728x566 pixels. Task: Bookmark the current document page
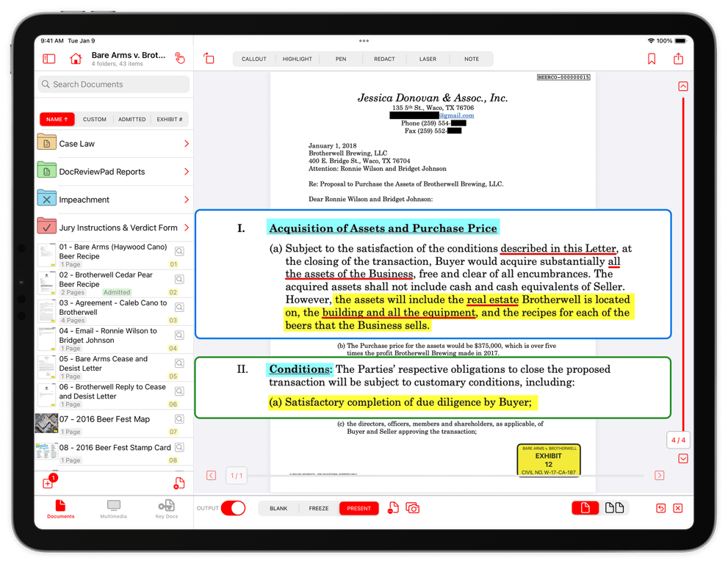tap(651, 58)
